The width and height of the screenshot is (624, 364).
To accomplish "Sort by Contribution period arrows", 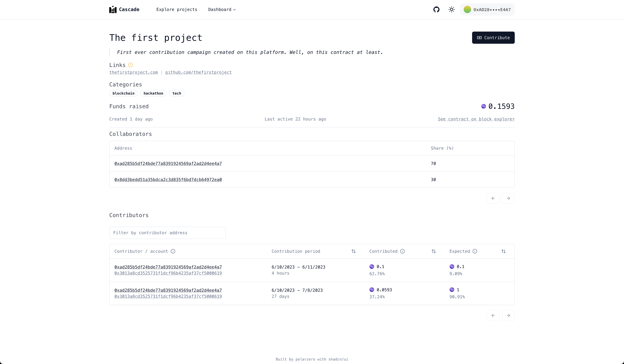I will point(354,251).
